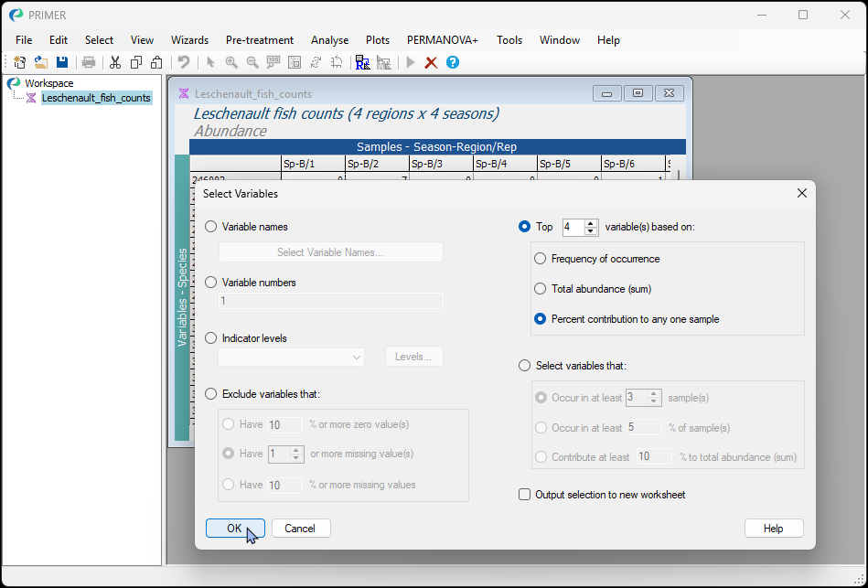
Task: Click the Save (floppy disk) icon
Action: (x=62, y=62)
